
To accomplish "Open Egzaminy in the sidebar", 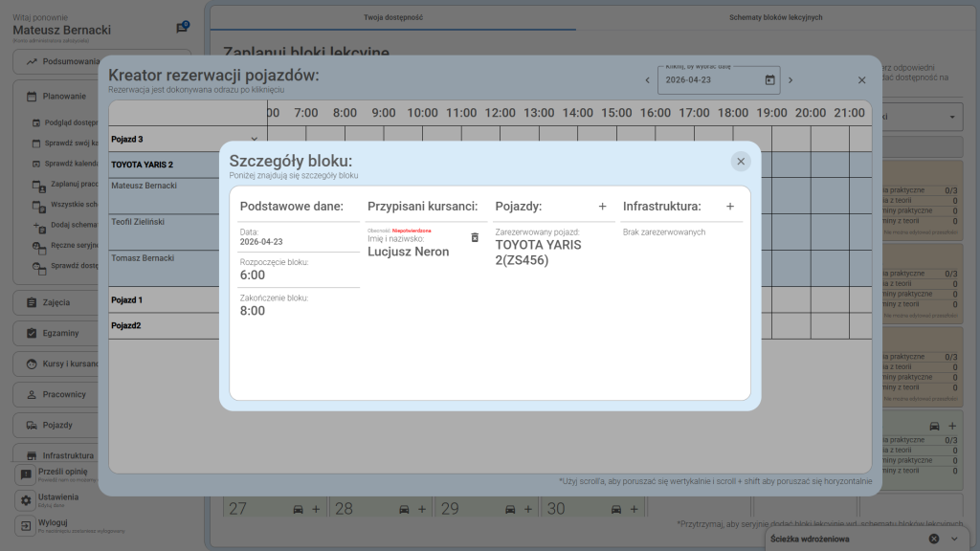I will (59, 333).
